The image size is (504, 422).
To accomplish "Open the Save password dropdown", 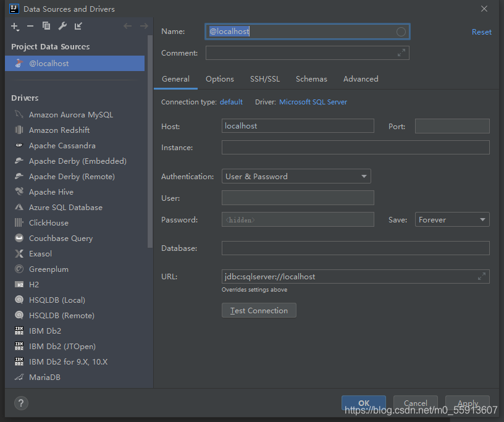I will tap(452, 220).
